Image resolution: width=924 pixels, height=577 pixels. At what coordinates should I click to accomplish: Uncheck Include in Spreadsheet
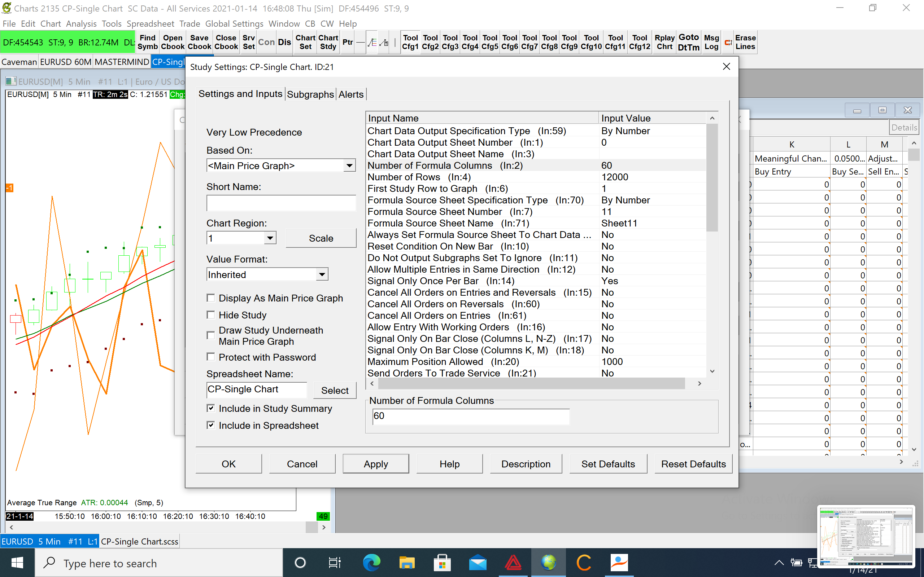click(x=211, y=425)
